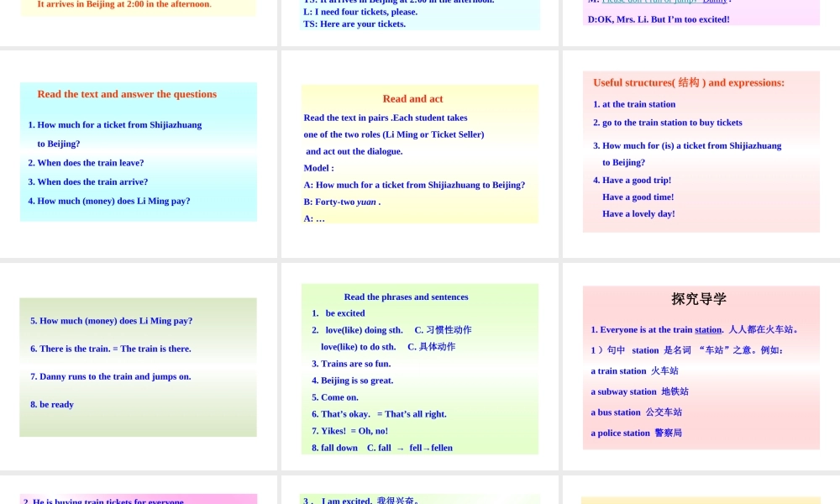
Task: Click 'D:OK, Mrs. Li. But I'm too excited!' line
Action: [x=659, y=20]
